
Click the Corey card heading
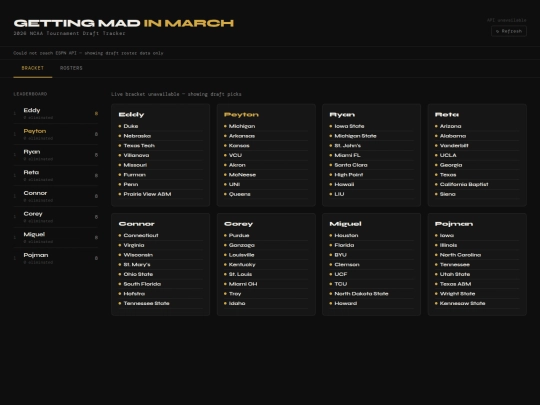238,224
